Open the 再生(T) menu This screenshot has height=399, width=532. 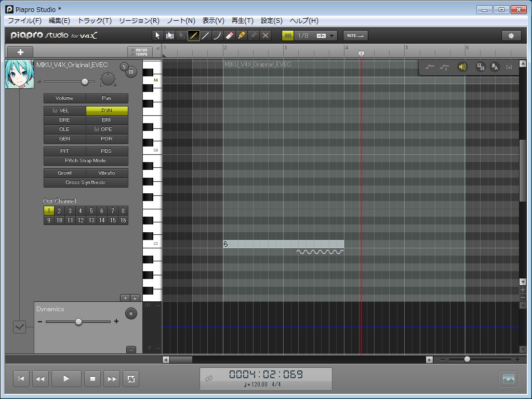tap(242, 21)
